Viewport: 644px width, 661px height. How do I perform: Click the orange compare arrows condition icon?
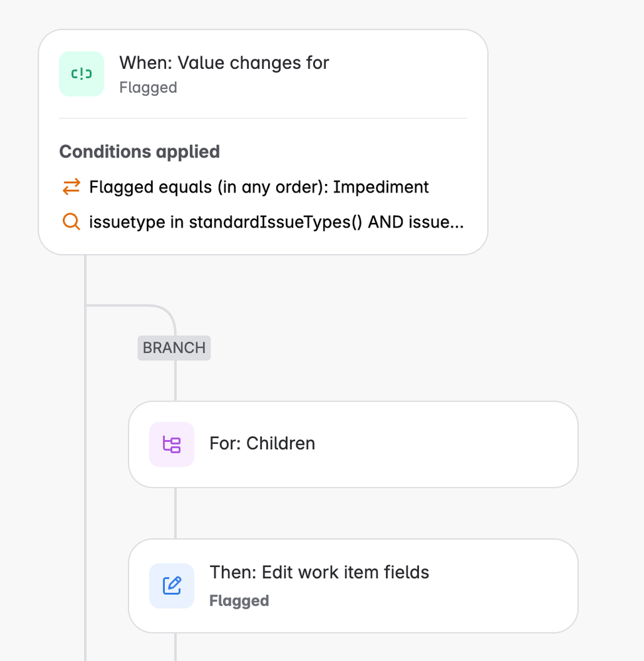tap(71, 187)
